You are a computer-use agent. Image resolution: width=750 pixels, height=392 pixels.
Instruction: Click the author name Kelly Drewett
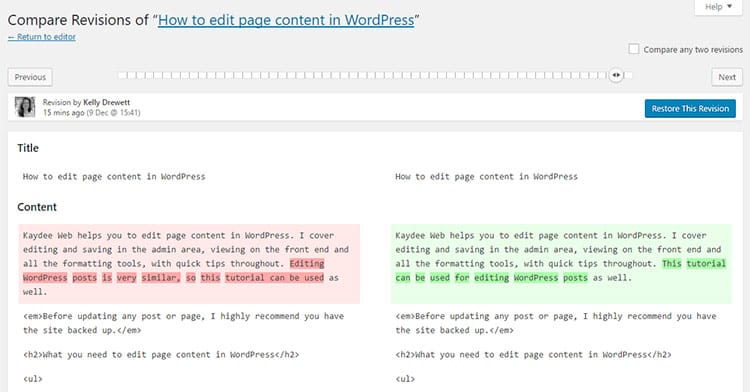click(106, 102)
